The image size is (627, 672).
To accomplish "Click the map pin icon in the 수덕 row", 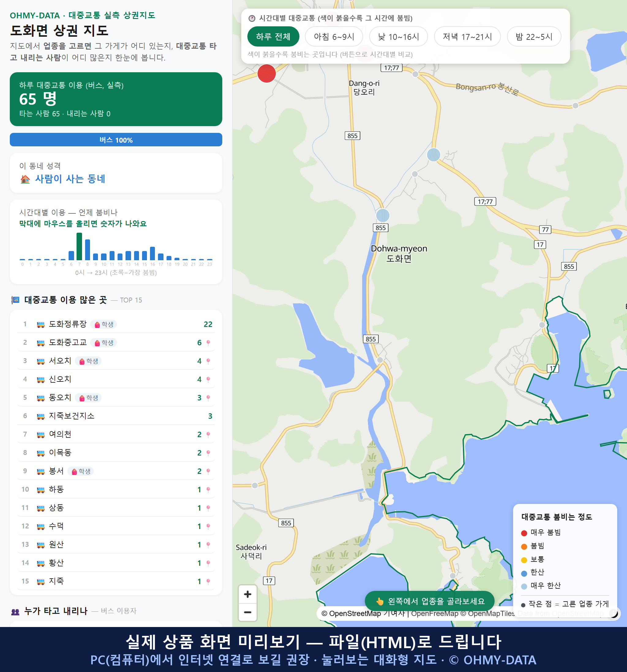I will point(208,526).
